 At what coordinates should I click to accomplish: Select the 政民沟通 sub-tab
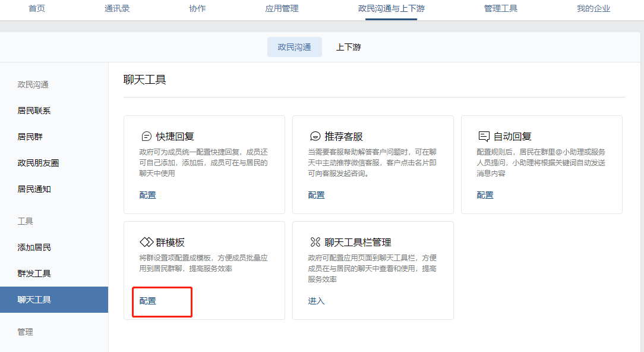(295, 48)
